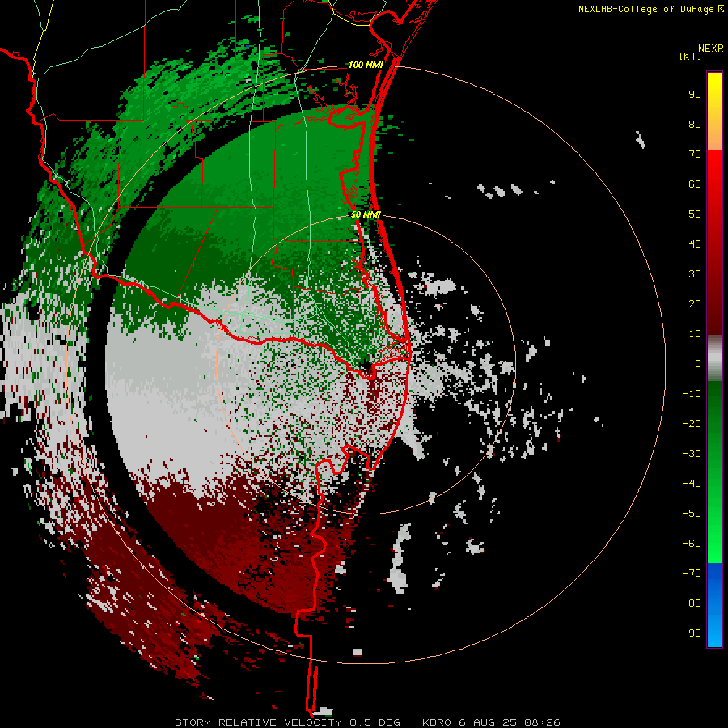The height and width of the screenshot is (728, 728).
Task: Click the 40 value on the velocity scale
Action: 695,243
